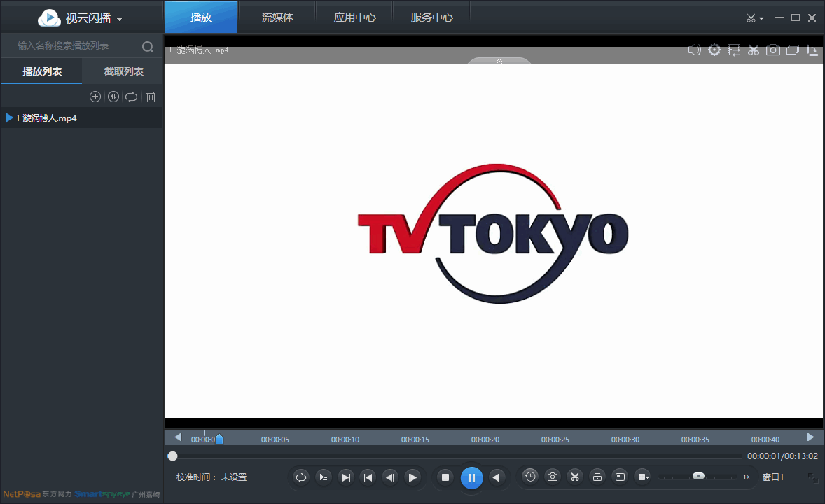
Task: Click the 1X speed label
Action: pos(747,477)
